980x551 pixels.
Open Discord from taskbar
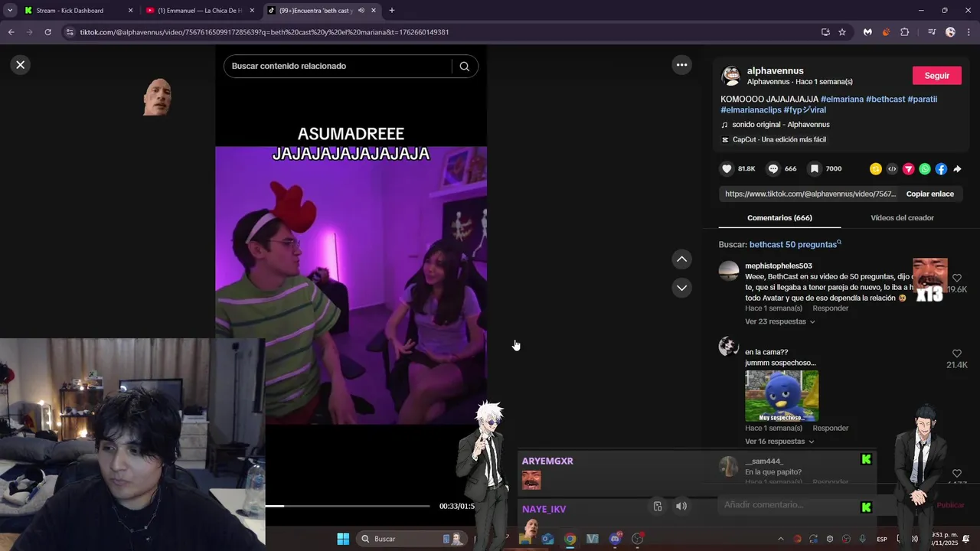click(x=615, y=539)
